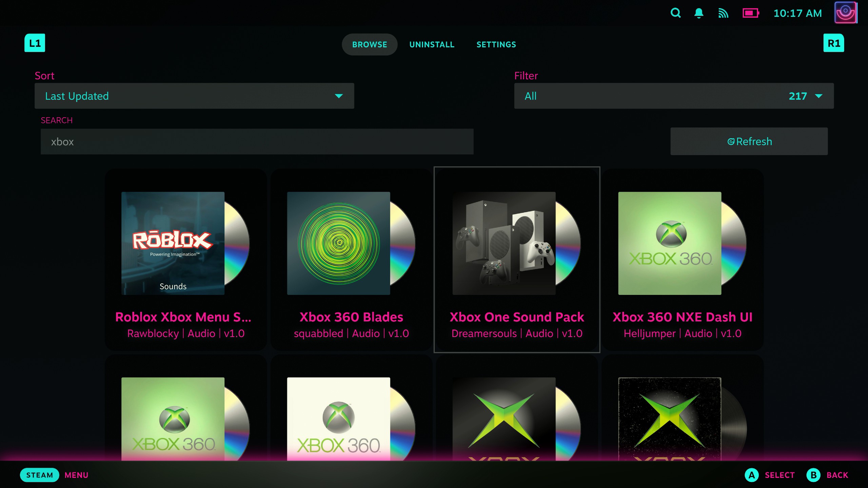Switch to the BROWSE tab
This screenshot has width=868, height=488.
coord(369,44)
